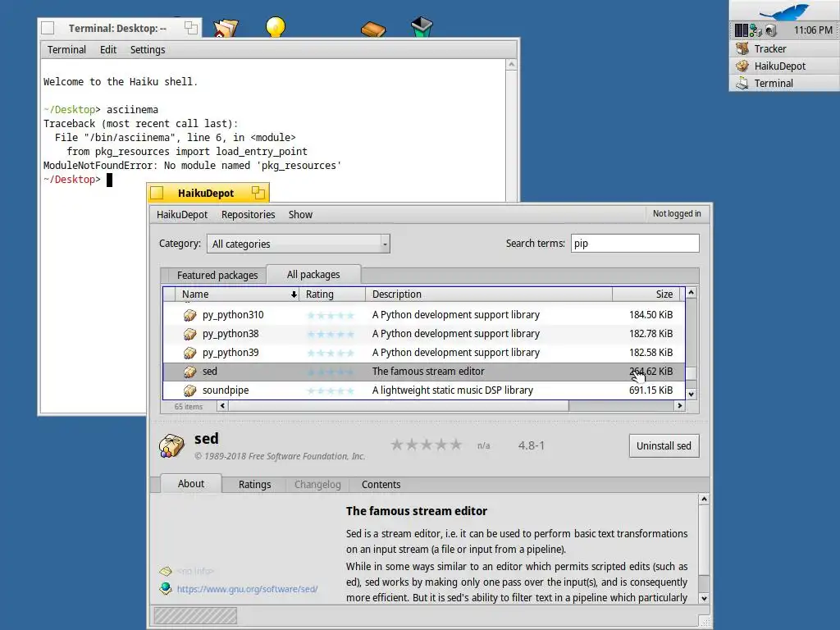Viewport: 840px width, 630px height.
Task: Click the HaikuDepot icon in Deskbar
Action: (x=742, y=66)
